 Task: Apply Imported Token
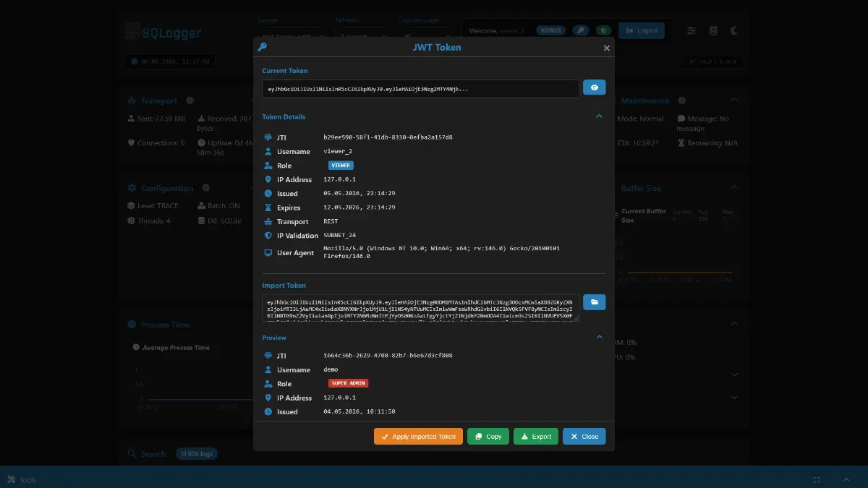pyautogui.click(x=418, y=437)
